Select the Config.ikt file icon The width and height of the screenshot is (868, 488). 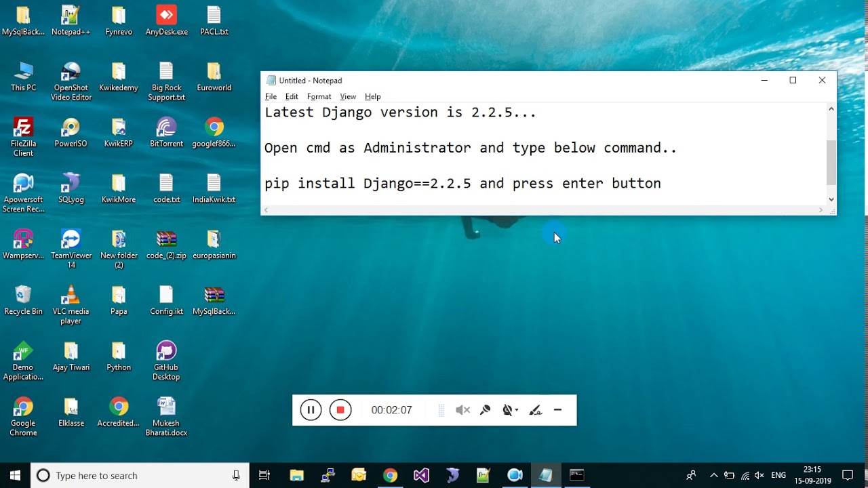(x=166, y=300)
